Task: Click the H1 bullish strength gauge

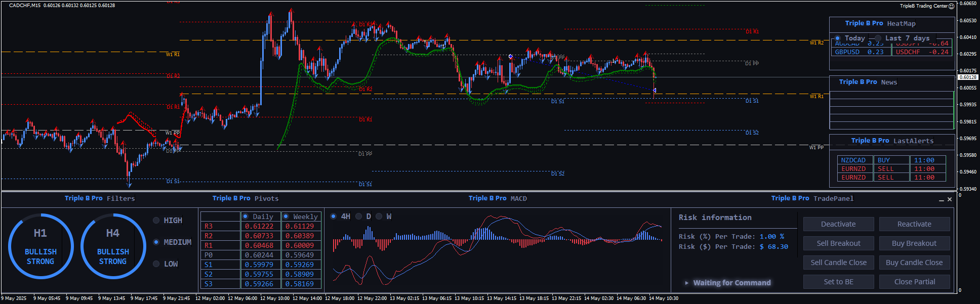Action: pyautogui.click(x=40, y=246)
